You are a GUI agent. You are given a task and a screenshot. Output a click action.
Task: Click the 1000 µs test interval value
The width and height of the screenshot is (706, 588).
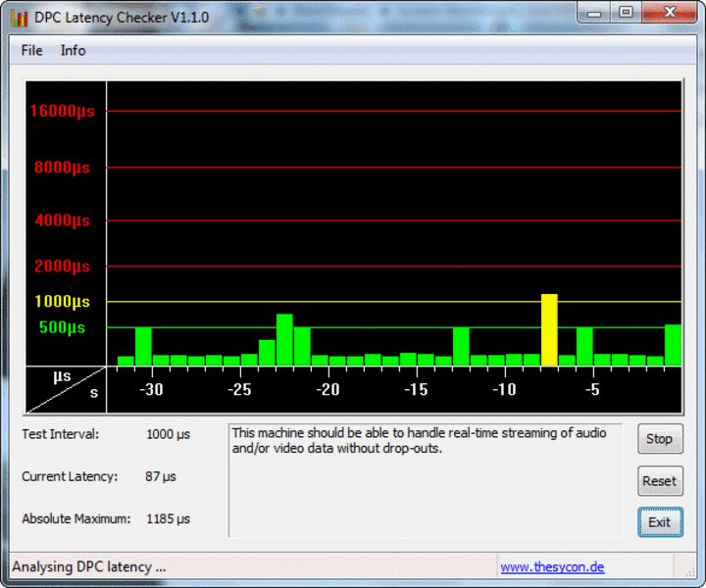[168, 434]
